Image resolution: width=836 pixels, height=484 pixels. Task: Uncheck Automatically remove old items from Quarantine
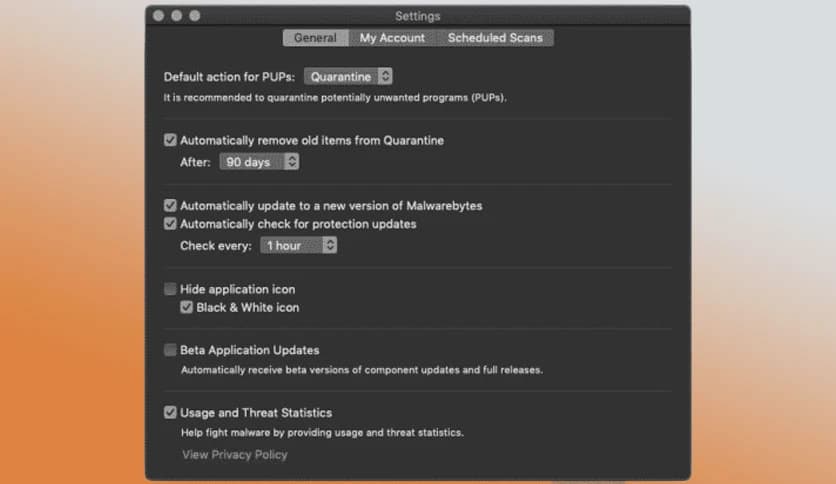(x=171, y=141)
